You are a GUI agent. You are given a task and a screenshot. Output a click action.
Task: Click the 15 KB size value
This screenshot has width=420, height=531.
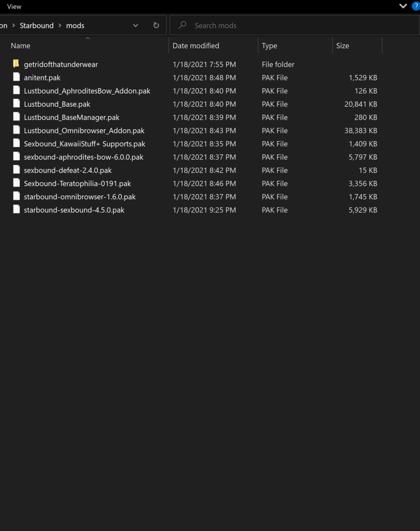point(368,170)
